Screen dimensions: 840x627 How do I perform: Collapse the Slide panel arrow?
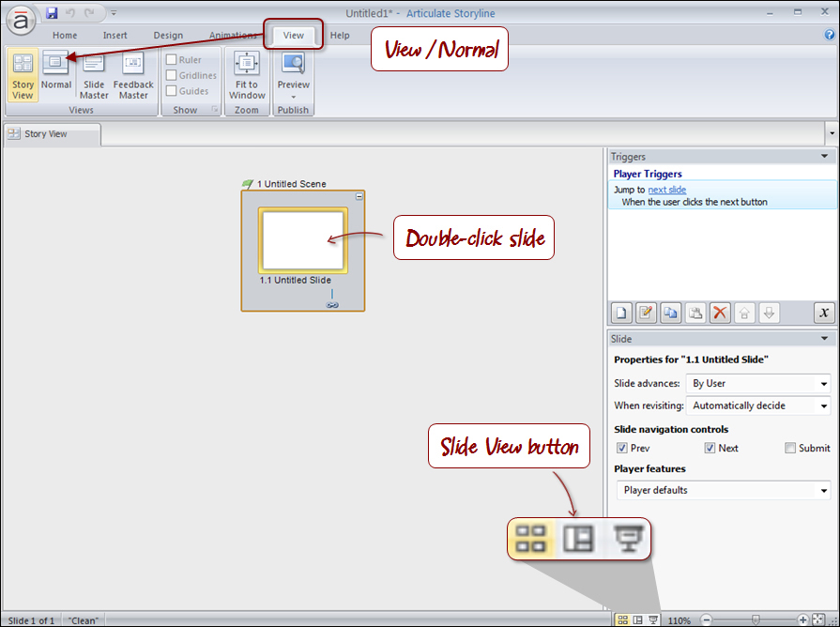click(824, 338)
